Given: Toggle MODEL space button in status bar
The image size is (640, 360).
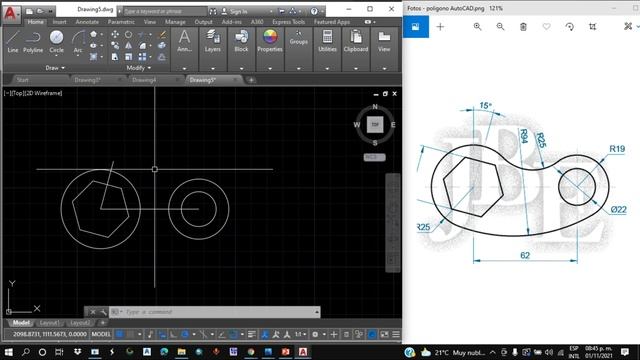Looking at the screenshot, I should tap(101, 334).
